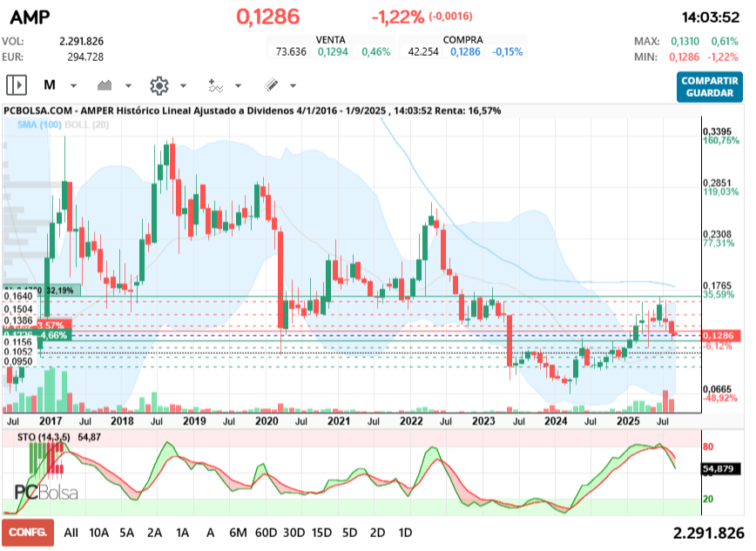The width and height of the screenshot is (756, 551).
Task: Click the 0,0950 price level label
Action: point(18,361)
